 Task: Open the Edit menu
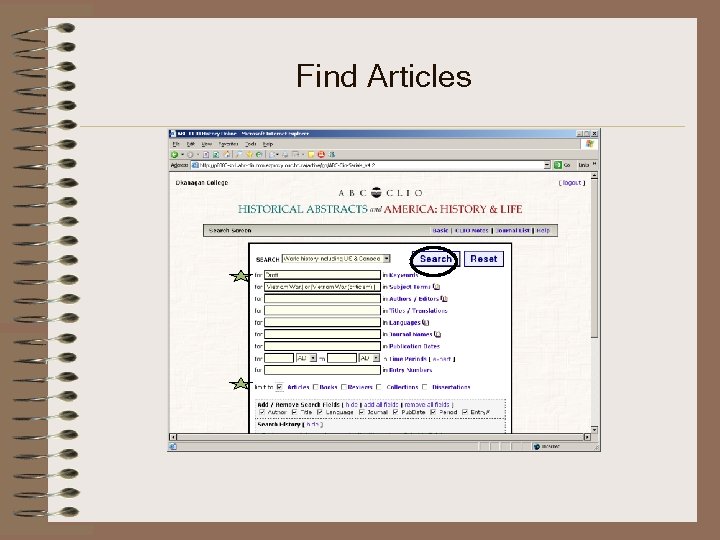[191, 144]
